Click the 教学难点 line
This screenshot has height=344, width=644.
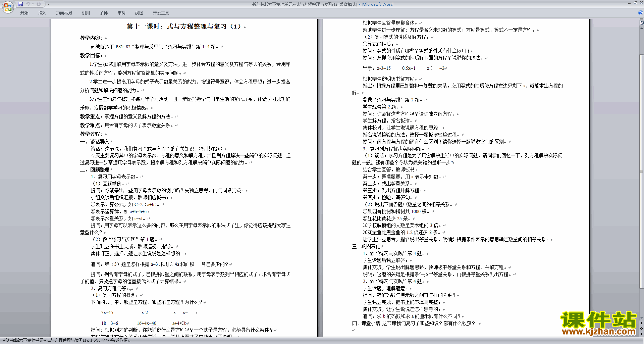click(127, 125)
